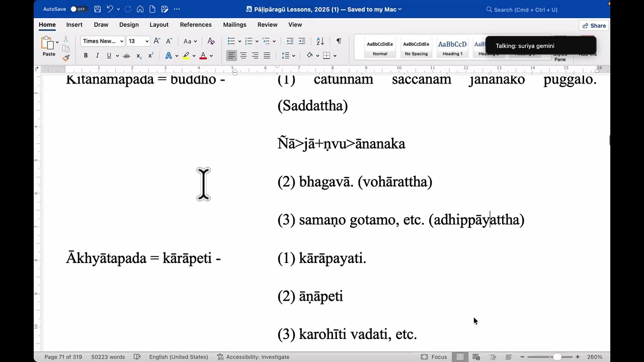
Task: Select the Format Painter brush icon
Action: point(66,58)
